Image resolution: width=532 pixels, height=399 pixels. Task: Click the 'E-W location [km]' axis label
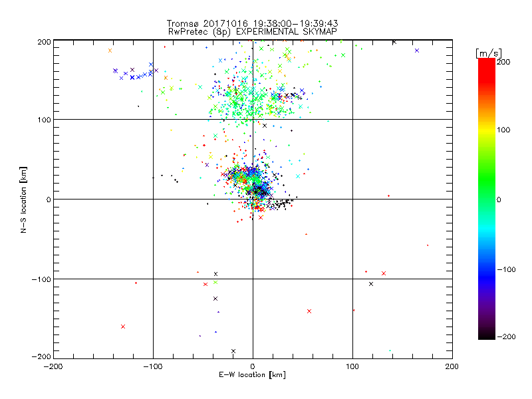click(x=253, y=375)
